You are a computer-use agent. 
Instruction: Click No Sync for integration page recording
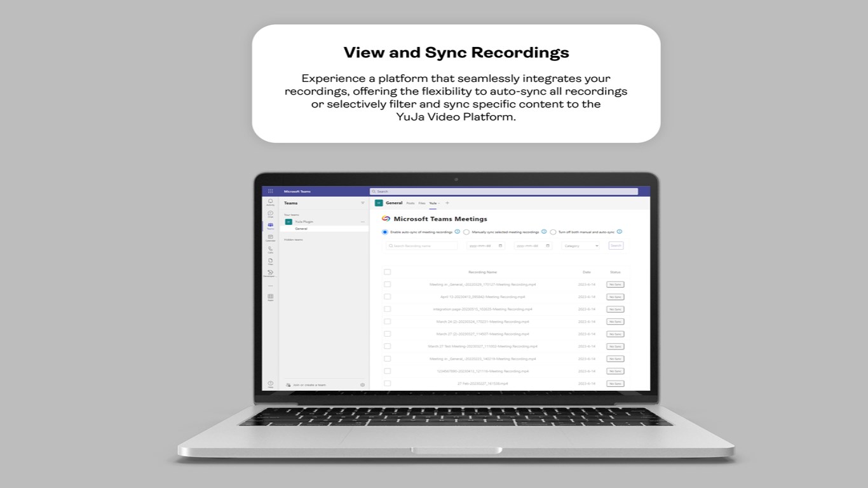pyautogui.click(x=615, y=309)
